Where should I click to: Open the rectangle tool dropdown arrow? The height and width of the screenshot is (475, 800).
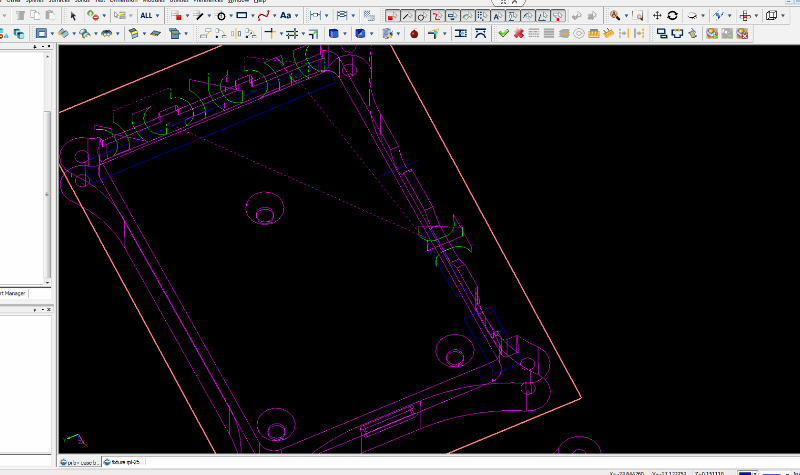point(252,16)
